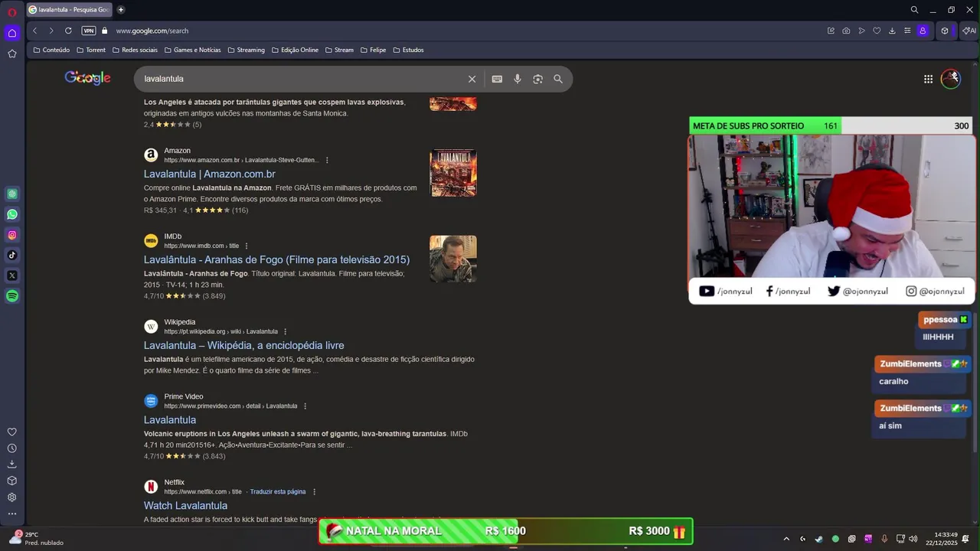Viewport: 980px width, 551px height.
Task: Open the Stream bookmarks folder
Action: click(x=339, y=50)
